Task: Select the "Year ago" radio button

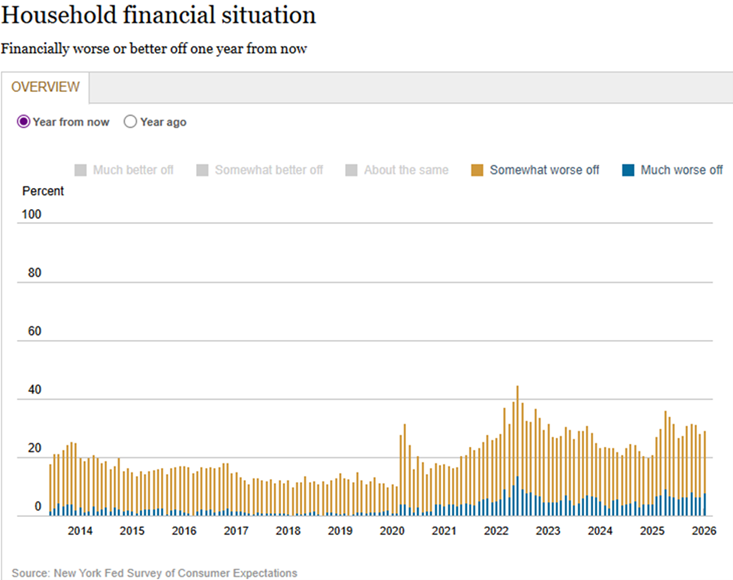Action: point(130,122)
